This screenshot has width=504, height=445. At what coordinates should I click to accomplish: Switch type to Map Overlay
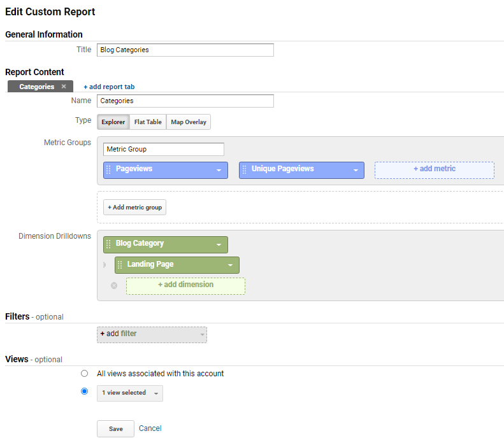tap(189, 122)
